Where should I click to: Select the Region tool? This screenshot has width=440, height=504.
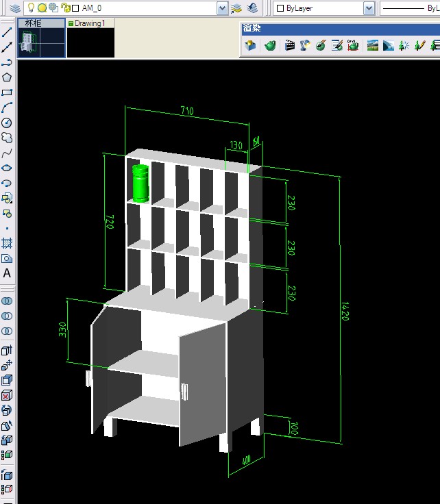coord(7,258)
